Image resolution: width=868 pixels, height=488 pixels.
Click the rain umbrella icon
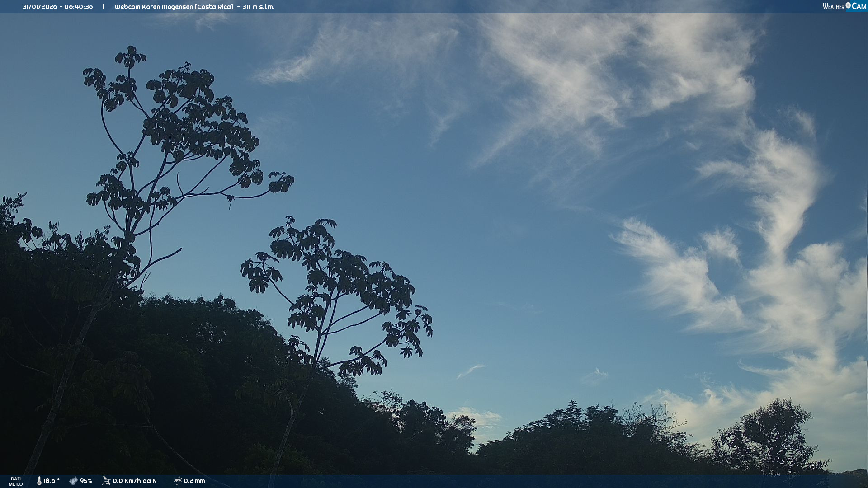point(178,481)
